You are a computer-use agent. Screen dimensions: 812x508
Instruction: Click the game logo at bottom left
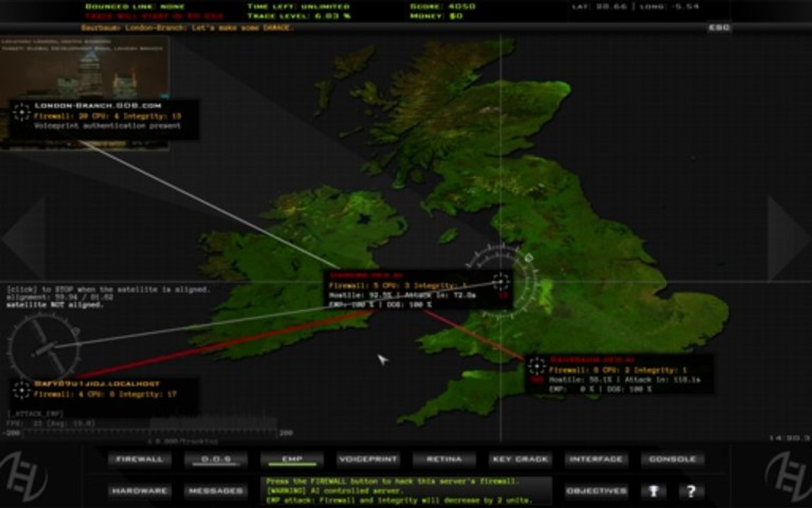pos(24,476)
